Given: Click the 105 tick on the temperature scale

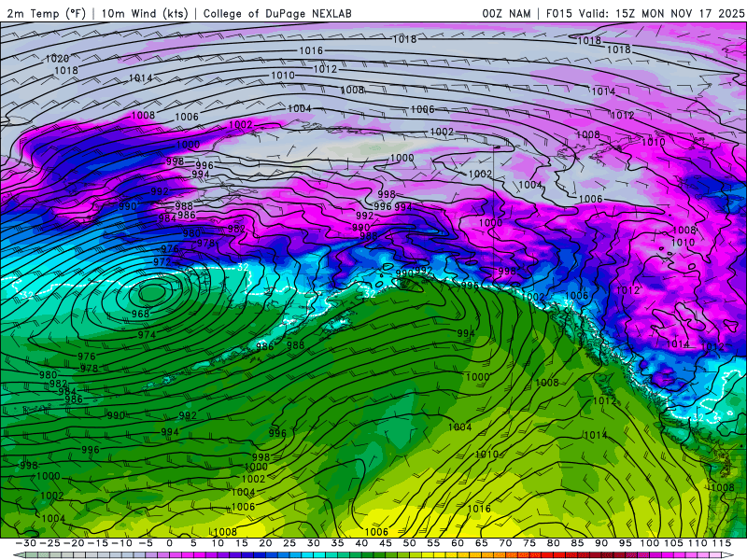Looking at the screenshot, I should [x=672, y=543].
